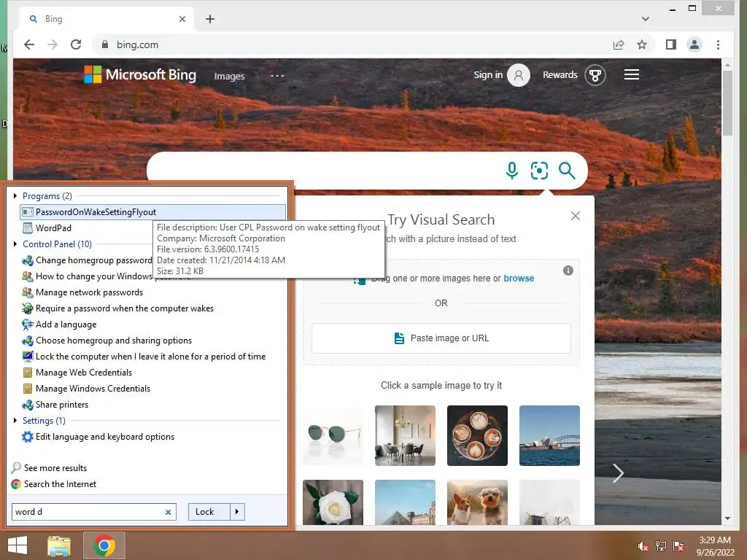747x560 pixels.
Task: Select the sunglasses sample image
Action: (x=333, y=436)
